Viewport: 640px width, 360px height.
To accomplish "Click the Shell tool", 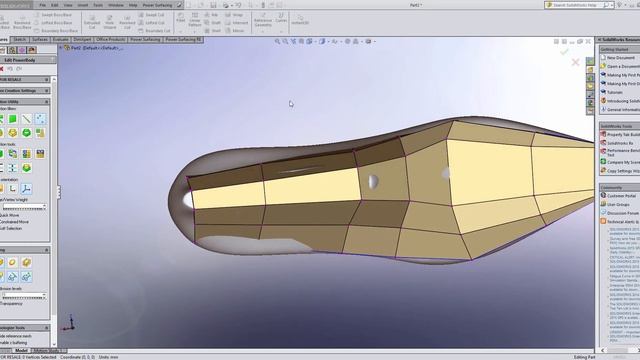I will point(212,31).
